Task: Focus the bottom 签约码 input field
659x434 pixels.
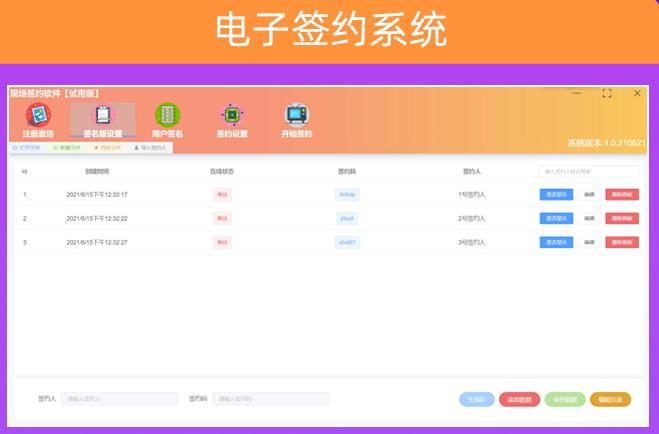Action: (x=271, y=399)
